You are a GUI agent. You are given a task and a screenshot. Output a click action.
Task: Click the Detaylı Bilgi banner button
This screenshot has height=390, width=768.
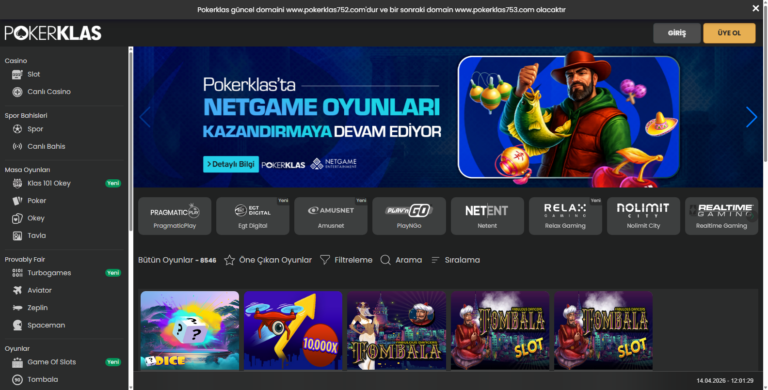[231, 165]
